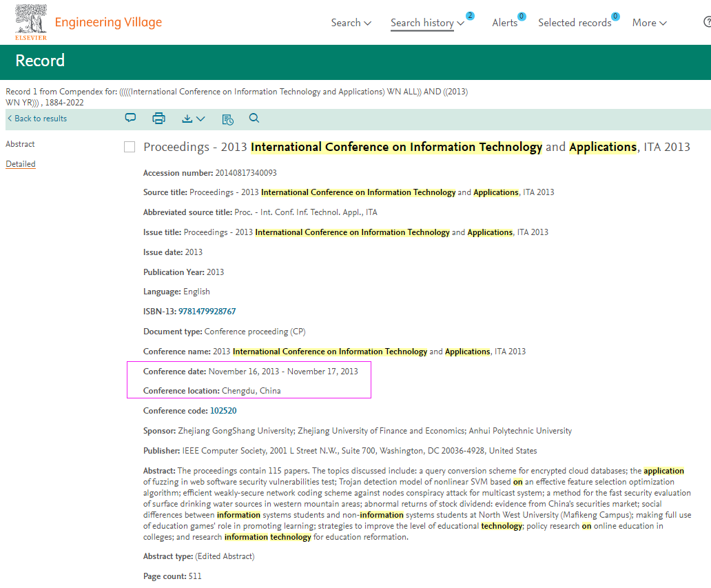Open conference code 102520 link

click(x=223, y=411)
